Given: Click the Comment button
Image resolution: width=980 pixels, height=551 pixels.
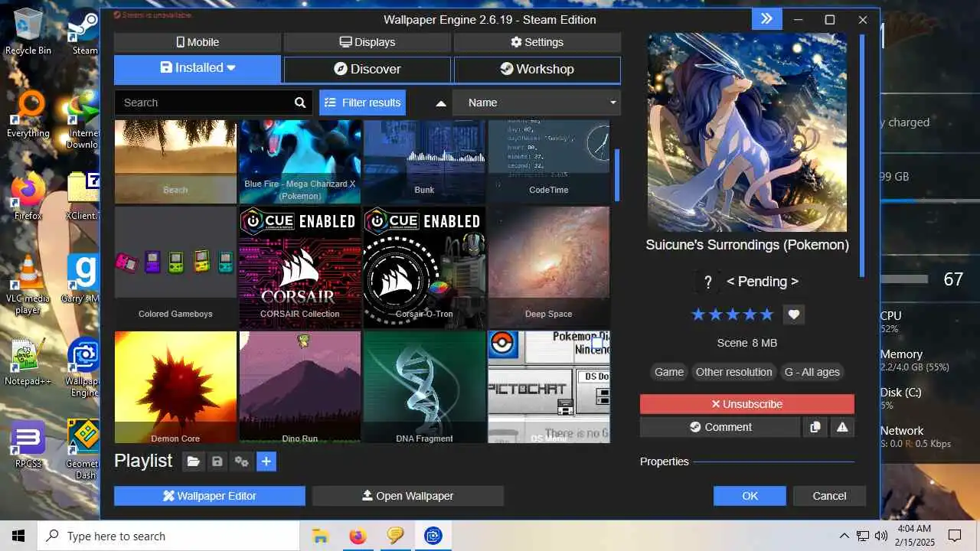Looking at the screenshot, I should point(720,427).
